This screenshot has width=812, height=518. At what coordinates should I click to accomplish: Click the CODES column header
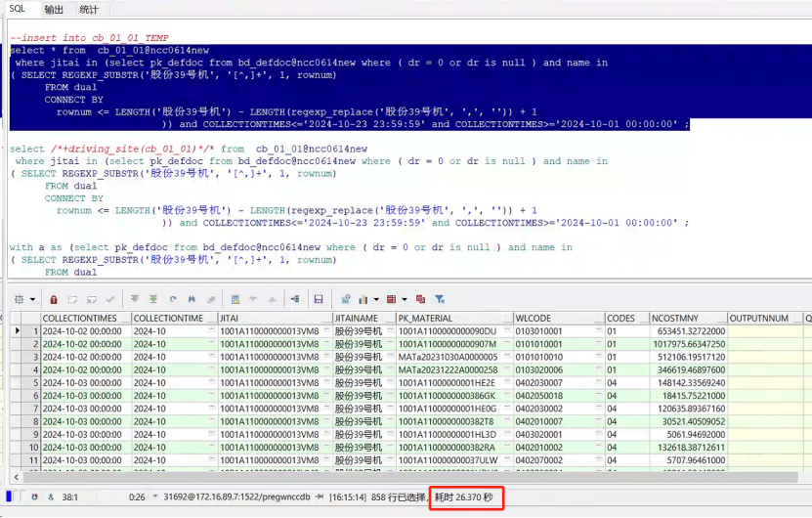(x=627, y=318)
